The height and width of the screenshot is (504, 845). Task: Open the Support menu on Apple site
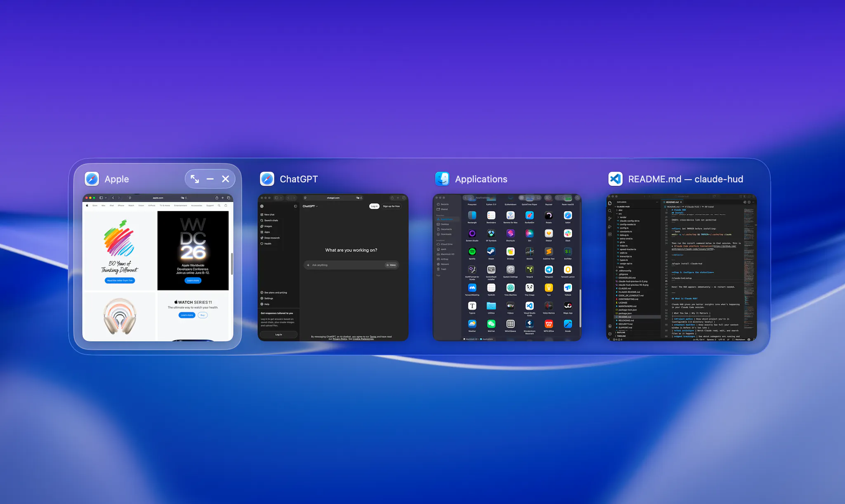(210, 205)
